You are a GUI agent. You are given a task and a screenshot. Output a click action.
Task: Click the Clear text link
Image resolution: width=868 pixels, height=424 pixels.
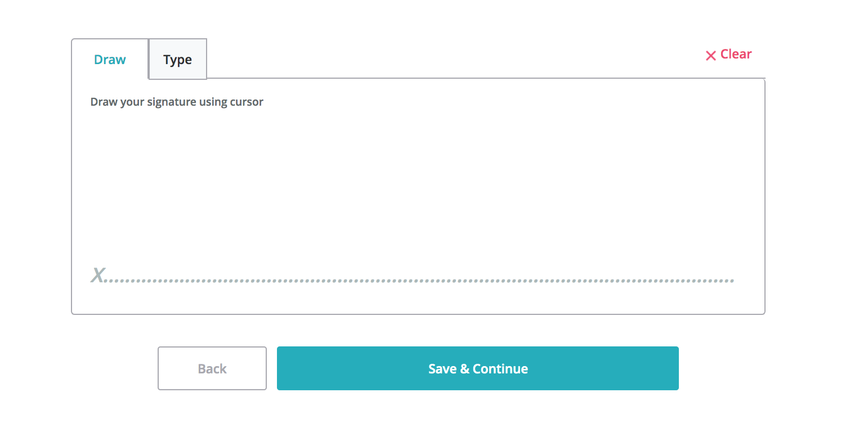[736, 54]
